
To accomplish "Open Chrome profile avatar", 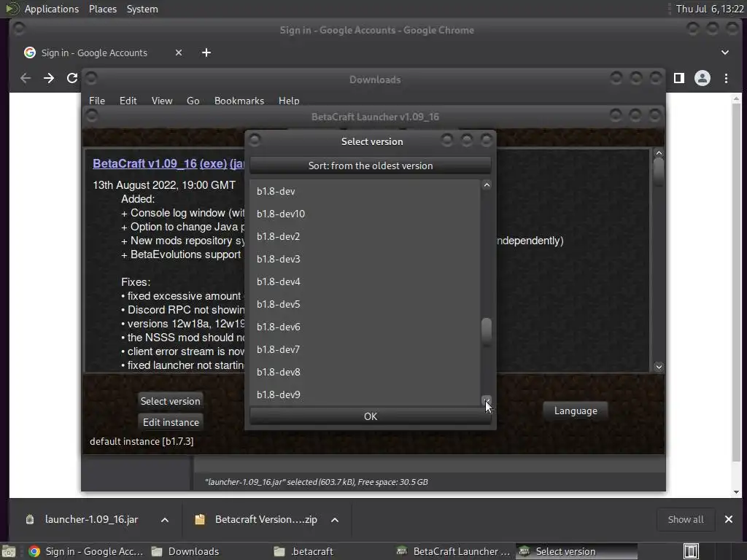I will pos(703,78).
